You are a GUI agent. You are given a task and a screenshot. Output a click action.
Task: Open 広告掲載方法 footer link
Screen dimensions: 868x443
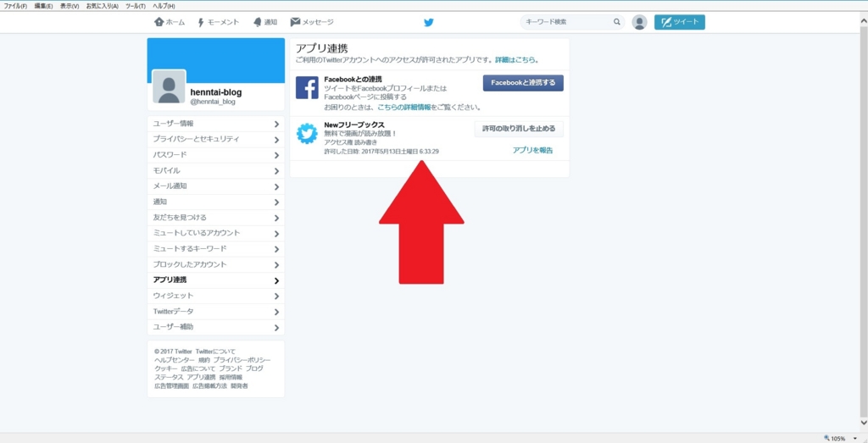pos(210,386)
